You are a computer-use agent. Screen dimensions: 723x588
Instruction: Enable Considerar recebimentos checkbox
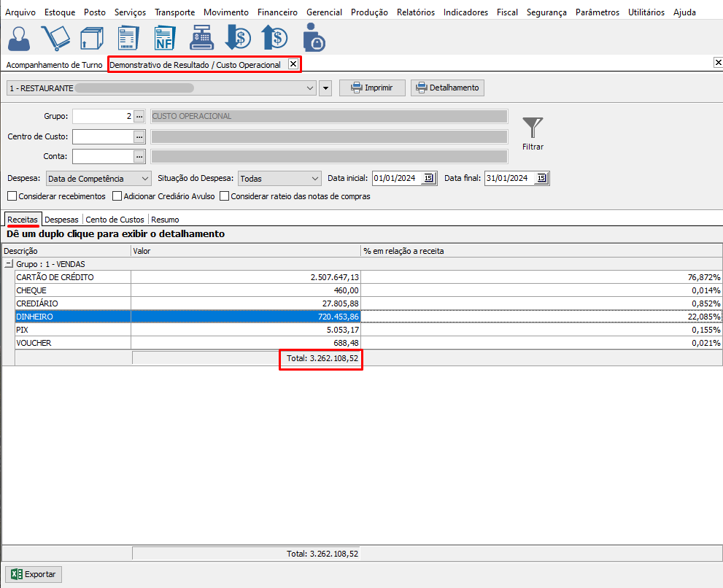[12, 196]
